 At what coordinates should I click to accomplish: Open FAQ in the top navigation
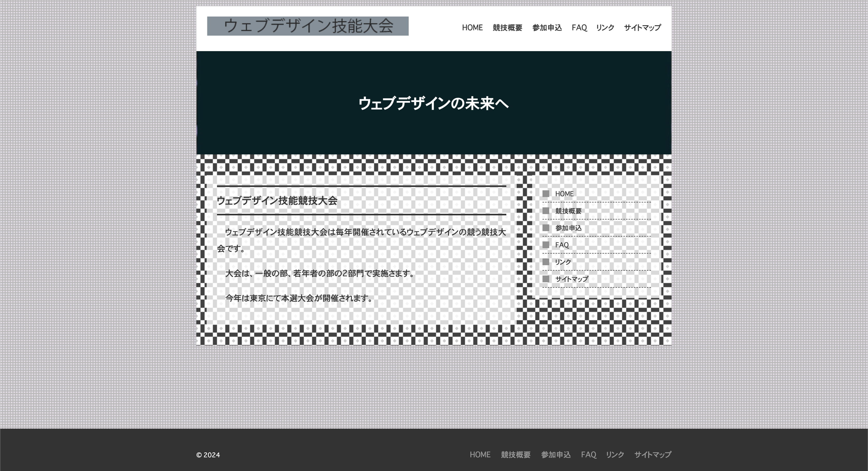pos(579,28)
